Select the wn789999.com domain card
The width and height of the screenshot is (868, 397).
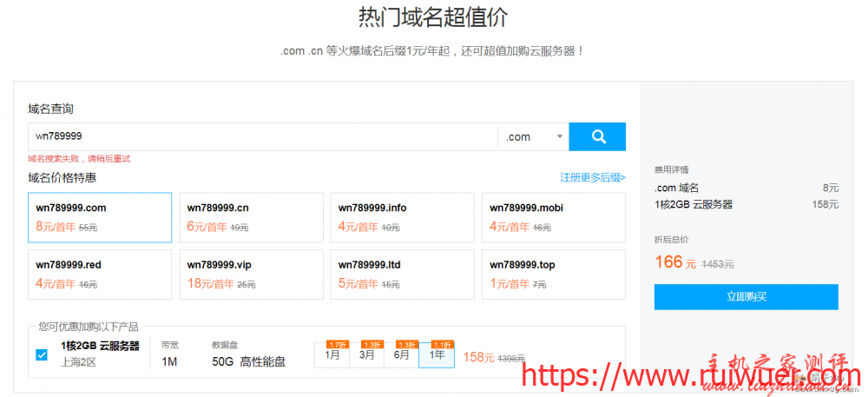click(100, 217)
